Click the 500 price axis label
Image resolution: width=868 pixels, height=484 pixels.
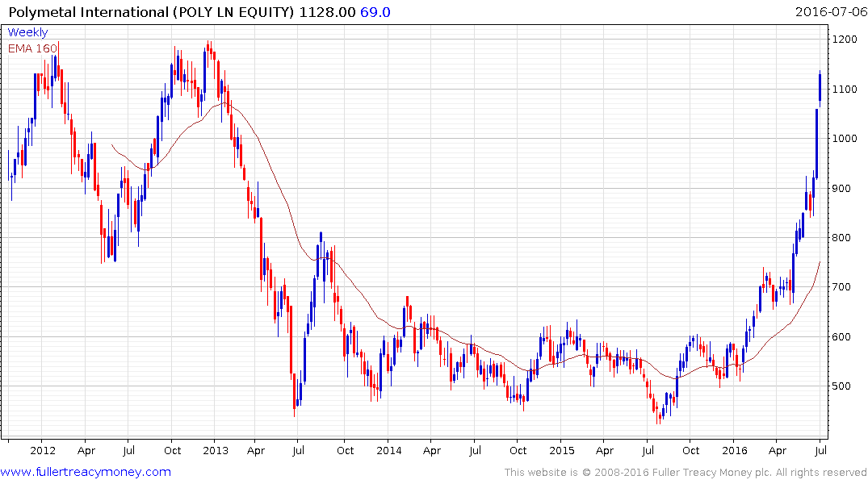point(842,386)
